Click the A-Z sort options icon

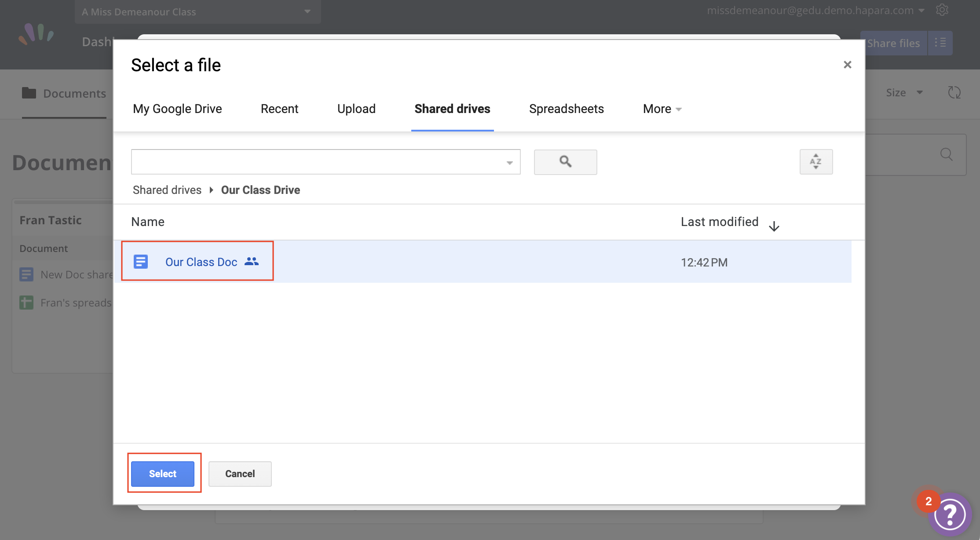[x=816, y=162]
